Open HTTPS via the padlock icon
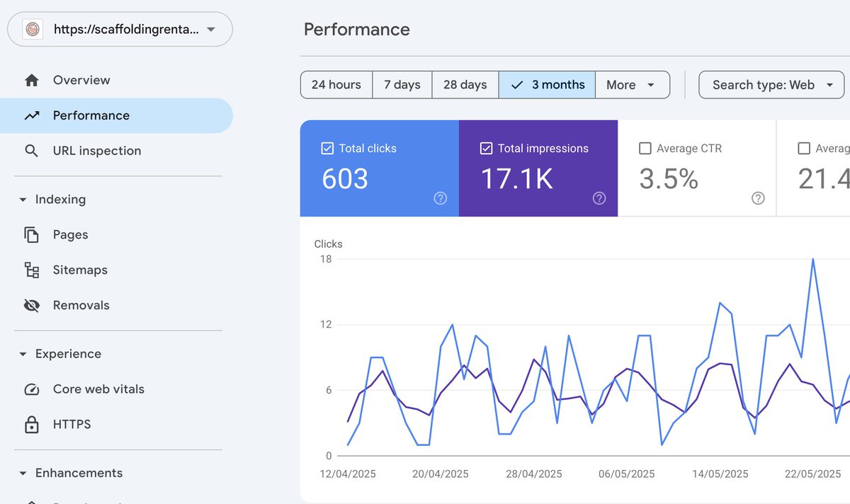The height and width of the screenshot is (504, 850). 31,424
